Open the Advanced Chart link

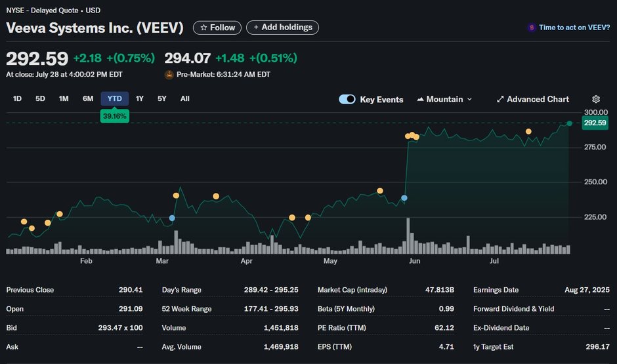[533, 100]
